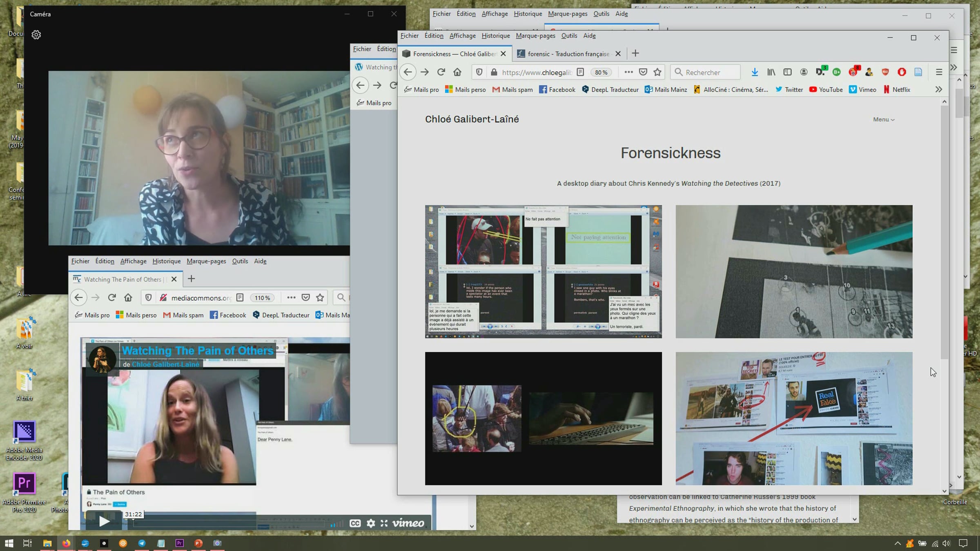980x551 pixels.
Task: Open the Firefox hamburger menu in front window
Action: [939, 72]
